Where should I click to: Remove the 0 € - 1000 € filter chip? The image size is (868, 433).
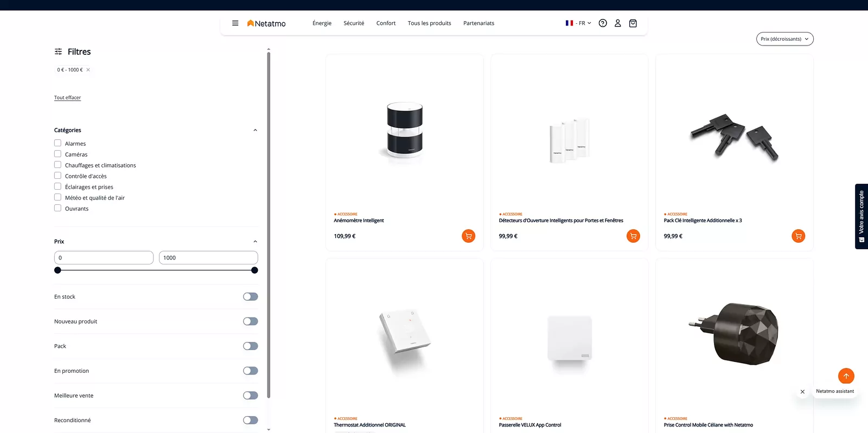coord(88,70)
